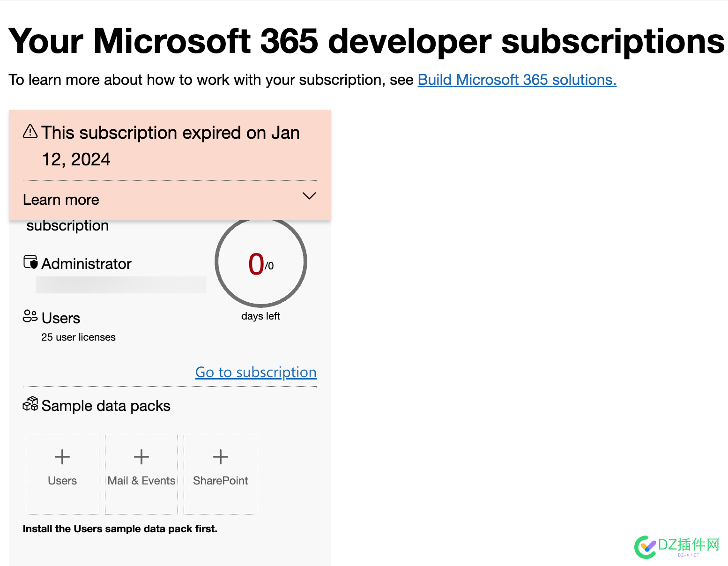728x566 pixels.
Task: Add the SharePoint sample data pack
Action: [220, 475]
